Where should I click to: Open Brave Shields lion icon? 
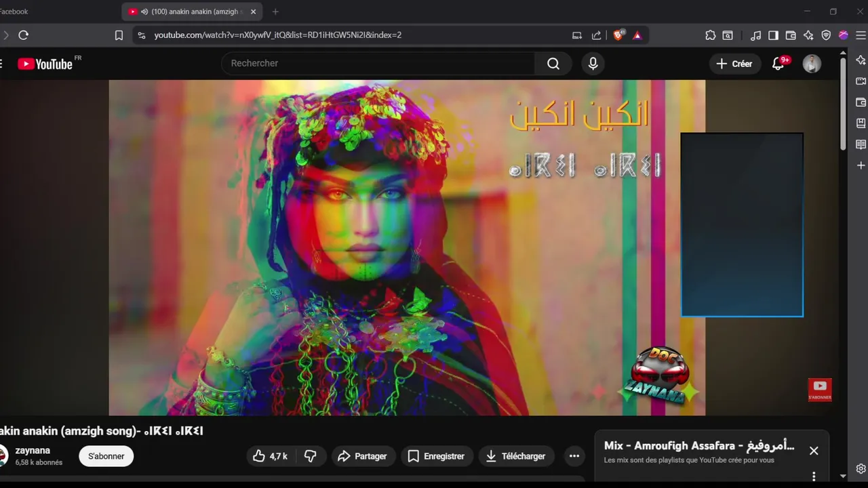tap(618, 35)
